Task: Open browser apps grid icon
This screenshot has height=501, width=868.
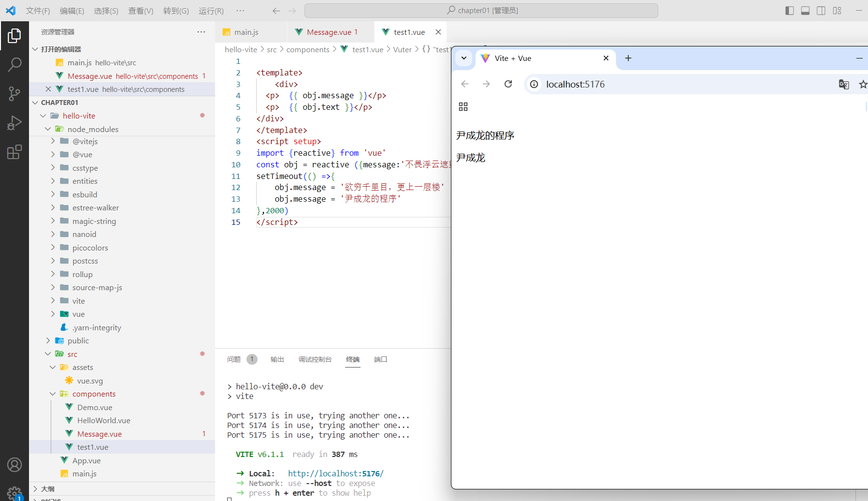Action: (463, 106)
